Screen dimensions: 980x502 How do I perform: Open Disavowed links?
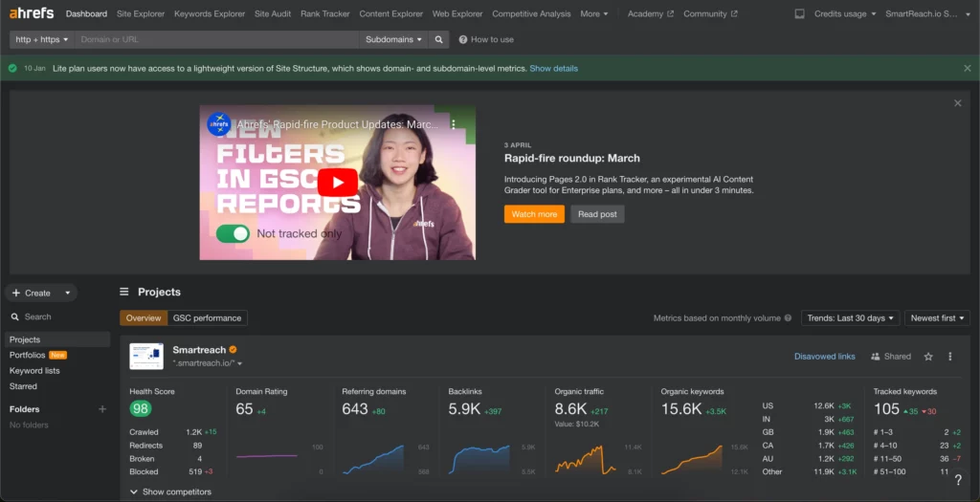click(824, 357)
